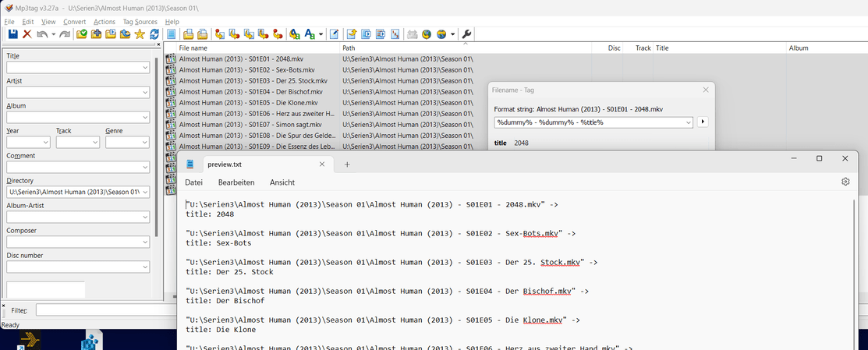Click the Filename - Filename converter icon
This screenshot has height=350, width=868.
[x=249, y=34]
